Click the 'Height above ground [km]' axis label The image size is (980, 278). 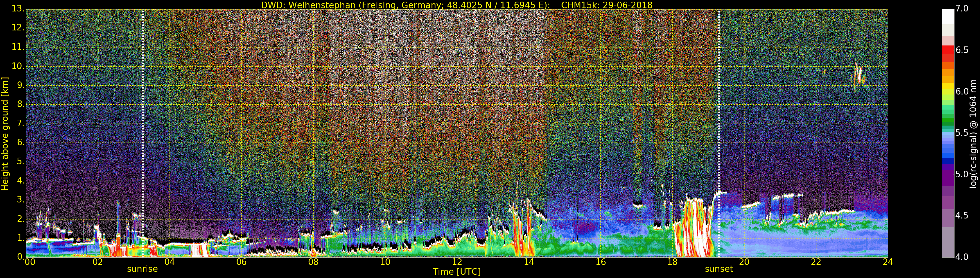point(5,134)
